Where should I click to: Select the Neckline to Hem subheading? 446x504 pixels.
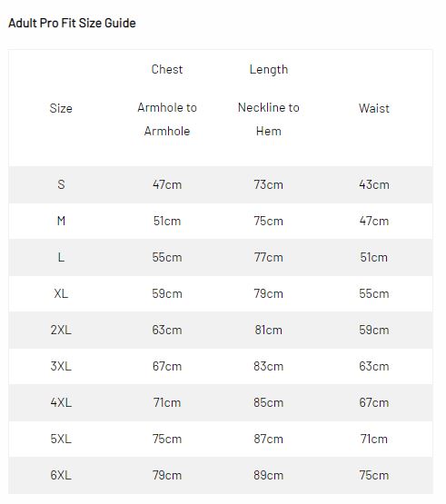pyautogui.click(x=269, y=119)
